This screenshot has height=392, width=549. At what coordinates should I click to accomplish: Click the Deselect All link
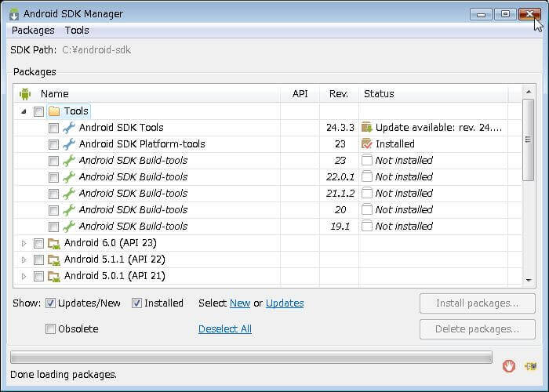point(224,329)
